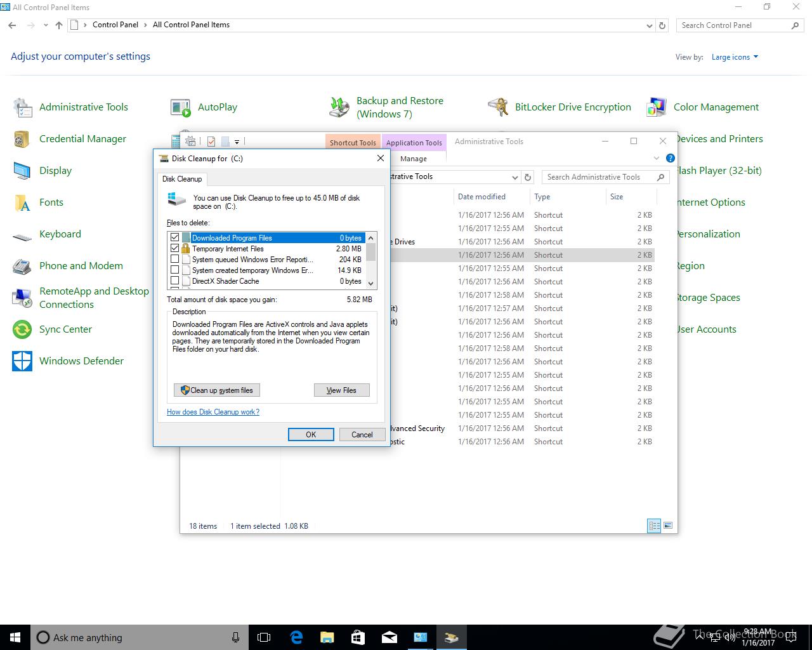Switch Explorer to large thumbnails view icon
The height and width of the screenshot is (650, 812).
[x=667, y=526]
